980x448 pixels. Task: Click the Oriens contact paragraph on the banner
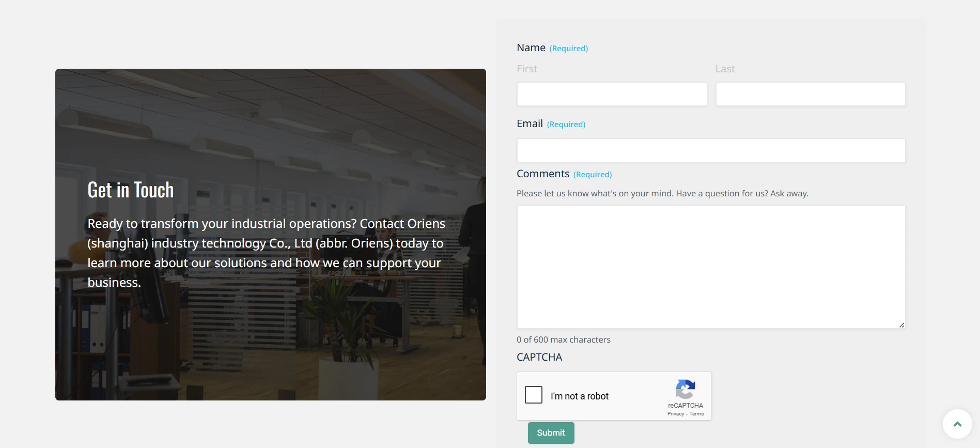[266, 253]
